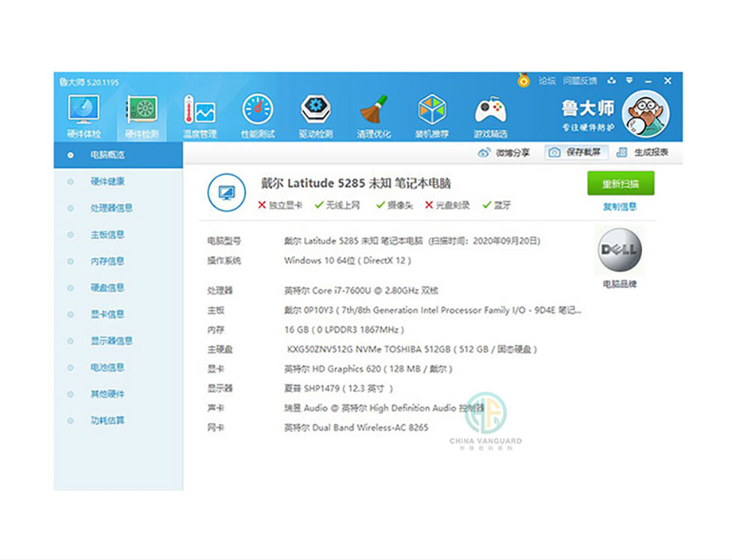The height and width of the screenshot is (560, 732).
Task: Open 清理优化 cleanup broom icon
Action: point(374,116)
